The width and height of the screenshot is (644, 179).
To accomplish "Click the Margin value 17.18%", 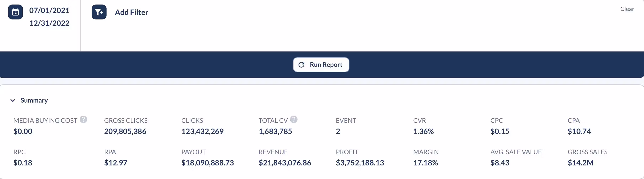I will (425, 163).
